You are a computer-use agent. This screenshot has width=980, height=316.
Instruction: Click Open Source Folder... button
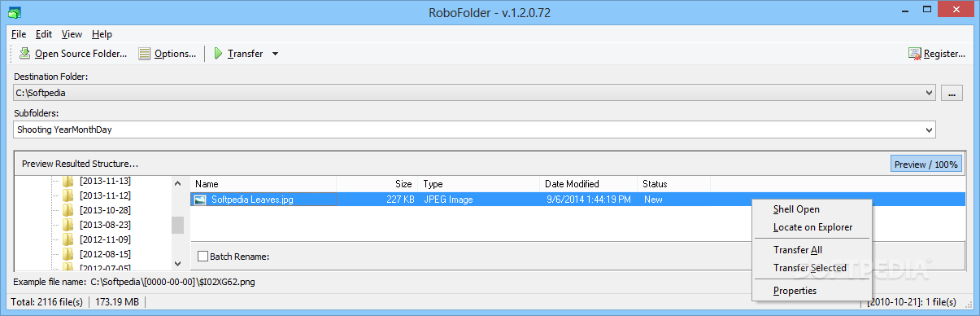(x=72, y=54)
